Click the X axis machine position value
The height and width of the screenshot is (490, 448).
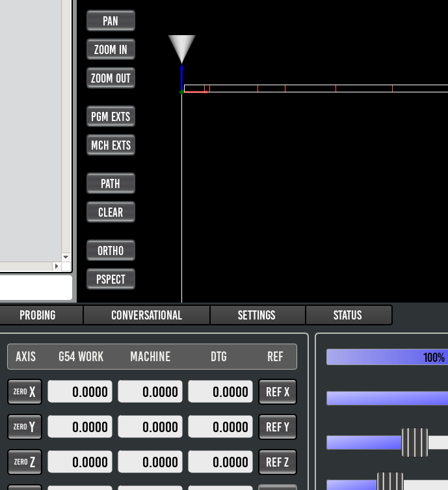pyautogui.click(x=150, y=392)
